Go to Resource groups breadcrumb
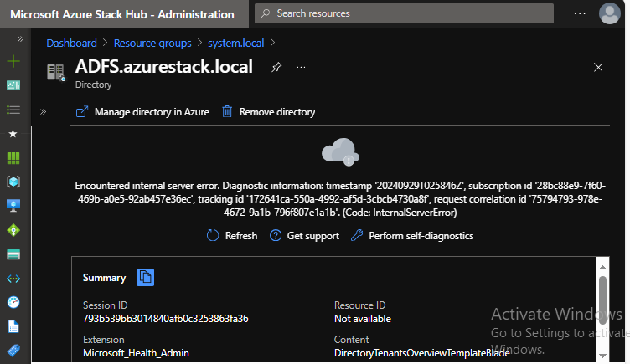This screenshot has width=630, height=364. pyautogui.click(x=152, y=43)
